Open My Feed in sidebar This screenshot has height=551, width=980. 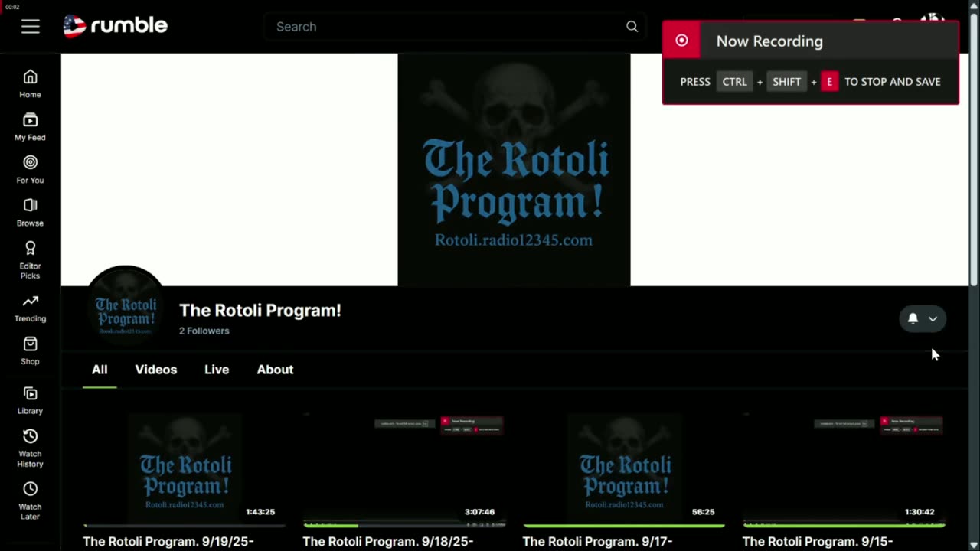pos(30,127)
